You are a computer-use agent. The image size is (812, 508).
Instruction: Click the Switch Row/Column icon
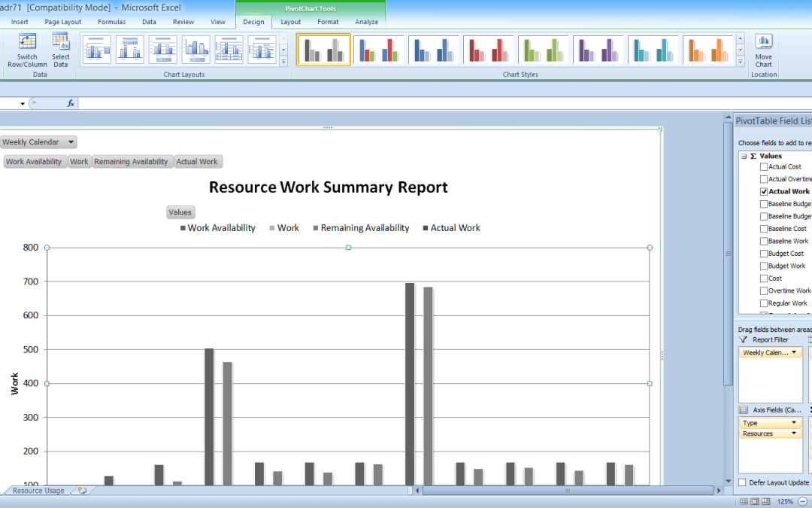click(27, 42)
